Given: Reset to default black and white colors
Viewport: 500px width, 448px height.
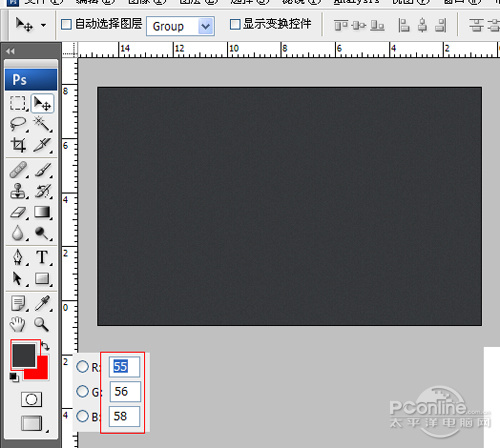Looking at the screenshot, I should [14, 378].
